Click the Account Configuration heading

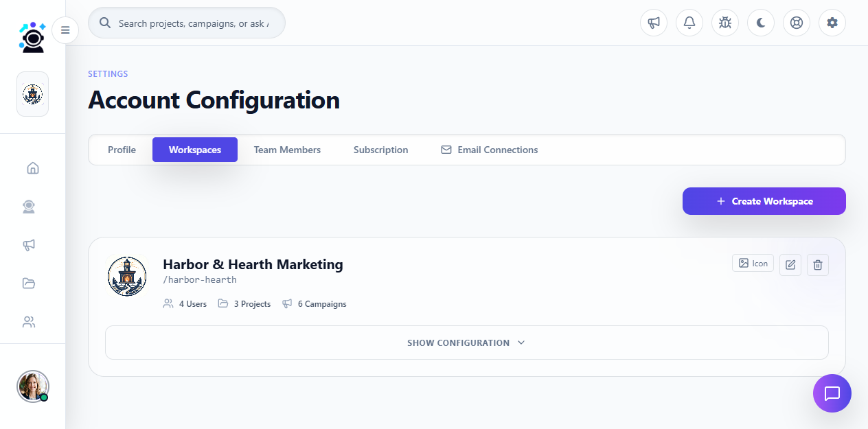214,100
